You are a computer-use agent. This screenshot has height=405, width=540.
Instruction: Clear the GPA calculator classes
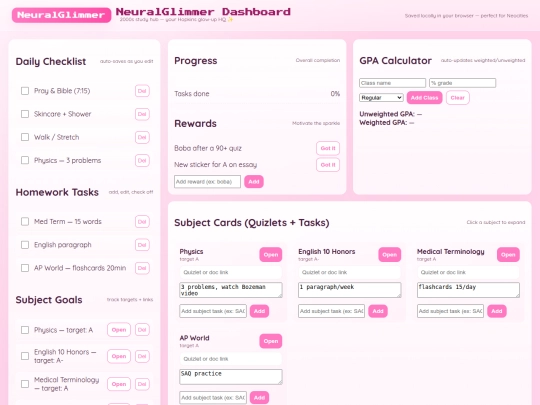(458, 98)
